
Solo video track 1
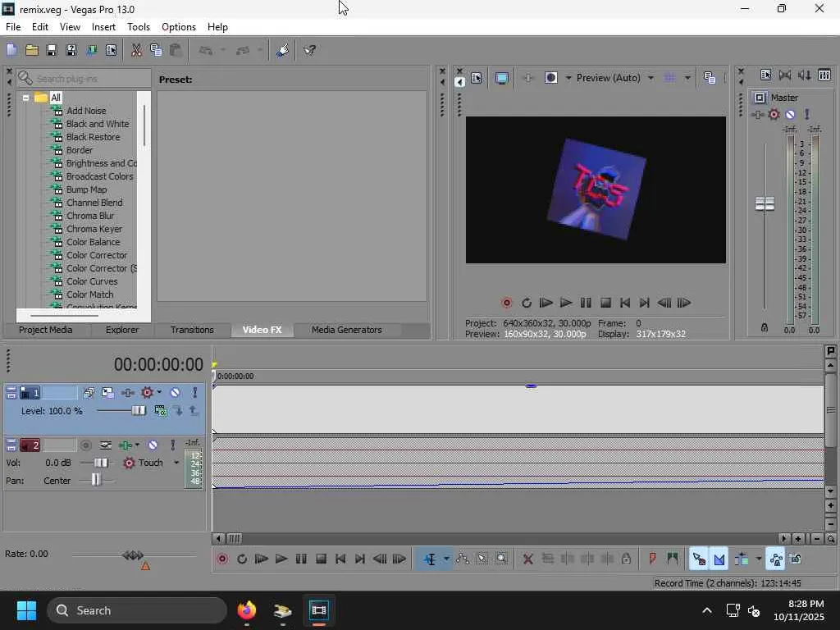[195, 393]
